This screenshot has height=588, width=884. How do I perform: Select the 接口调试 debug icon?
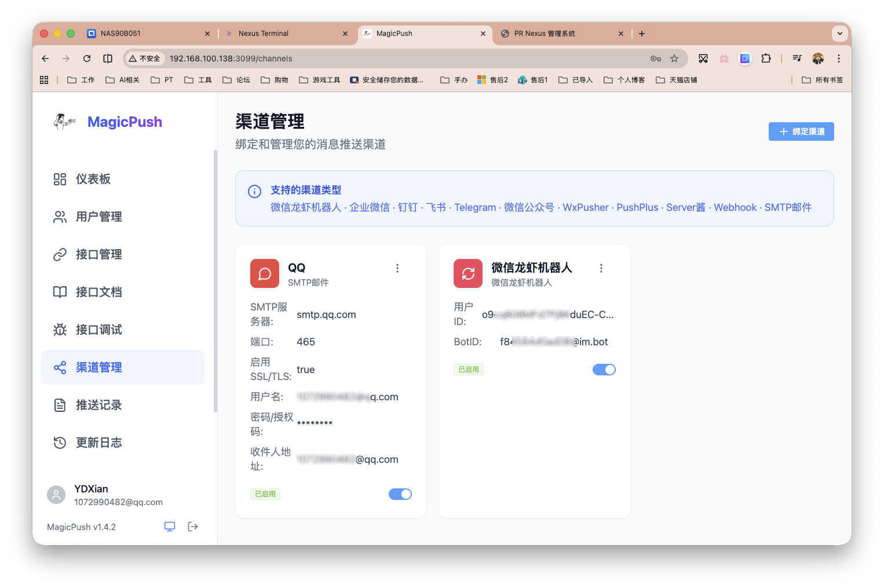(x=60, y=329)
